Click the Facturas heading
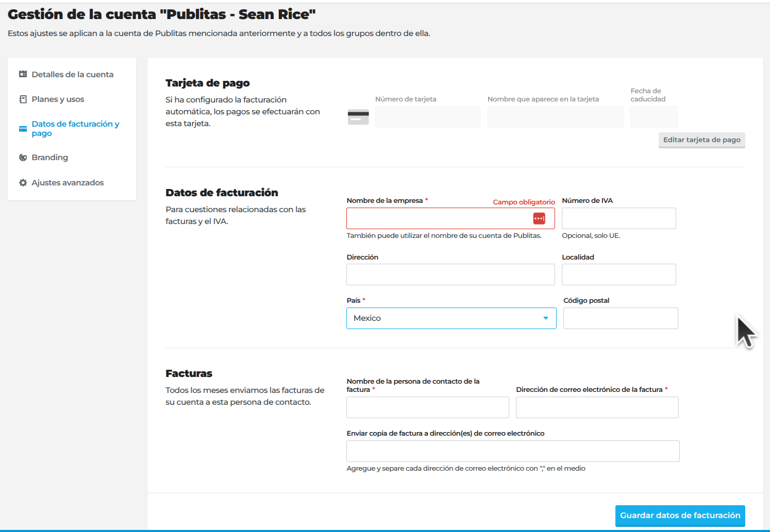770x532 pixels. pyautogui.click(x=189, y=373)
